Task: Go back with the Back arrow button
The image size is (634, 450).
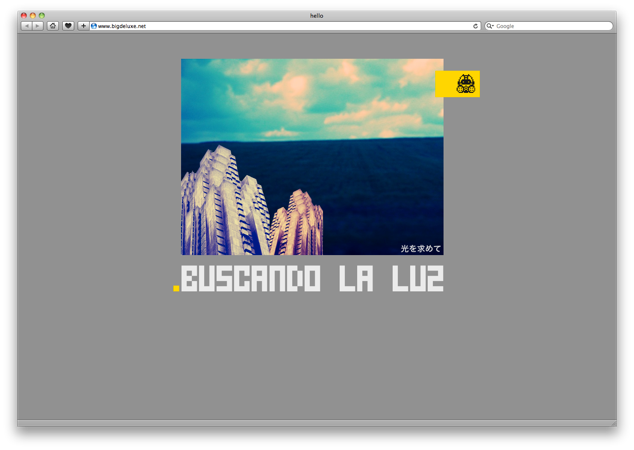Action: tap(26, 26)
